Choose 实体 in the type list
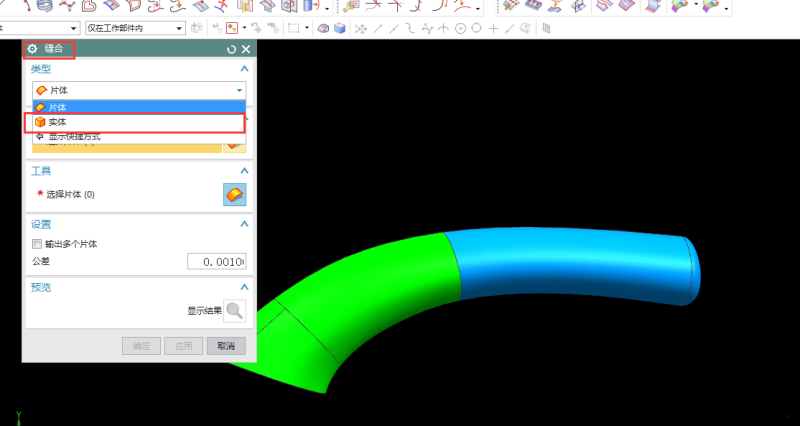 pyautogui.click(x=139, y=122)
